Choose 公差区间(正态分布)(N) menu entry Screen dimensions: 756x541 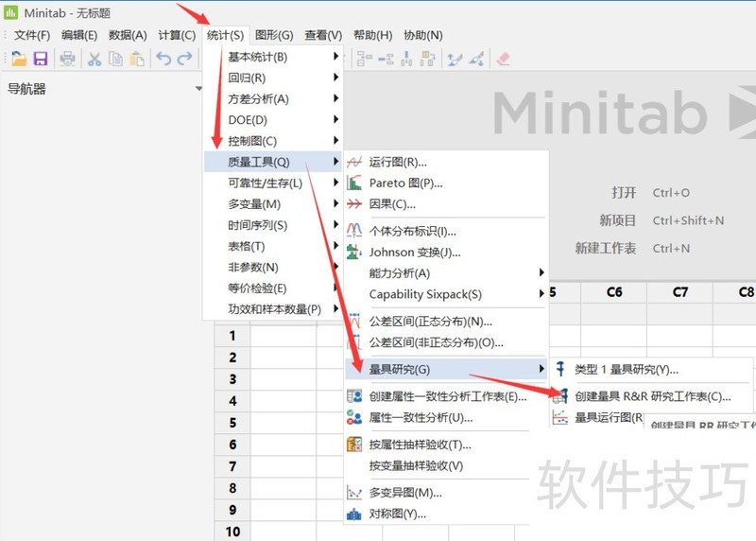coord(446,321)
